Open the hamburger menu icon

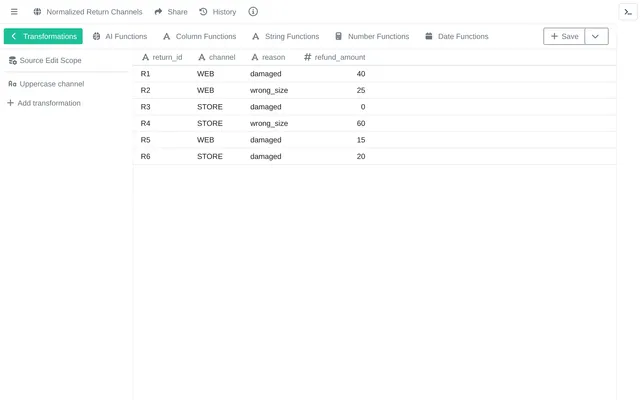(14, 12)
